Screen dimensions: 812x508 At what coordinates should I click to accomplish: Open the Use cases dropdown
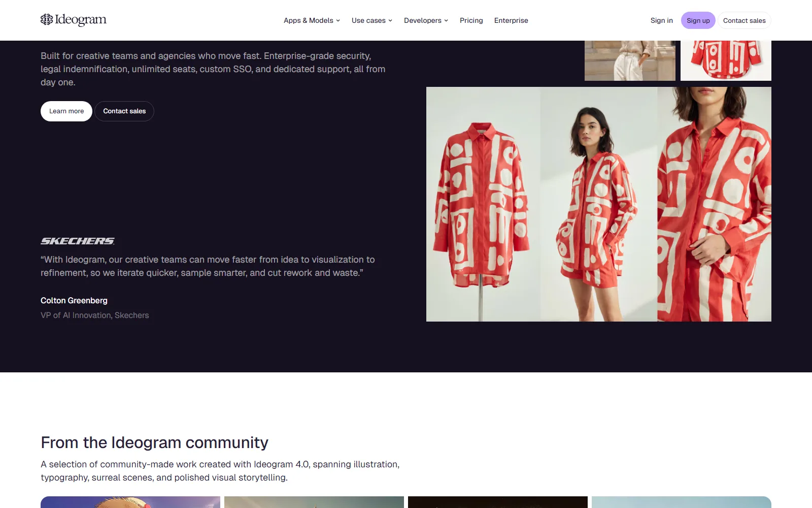tap(372, 20)
